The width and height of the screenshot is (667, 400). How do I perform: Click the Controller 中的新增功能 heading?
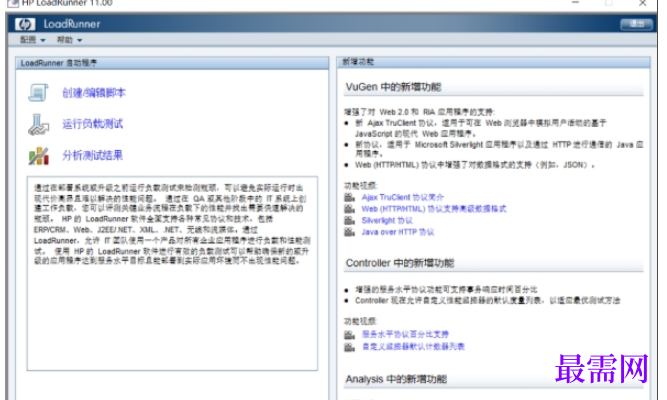[400, 263]
